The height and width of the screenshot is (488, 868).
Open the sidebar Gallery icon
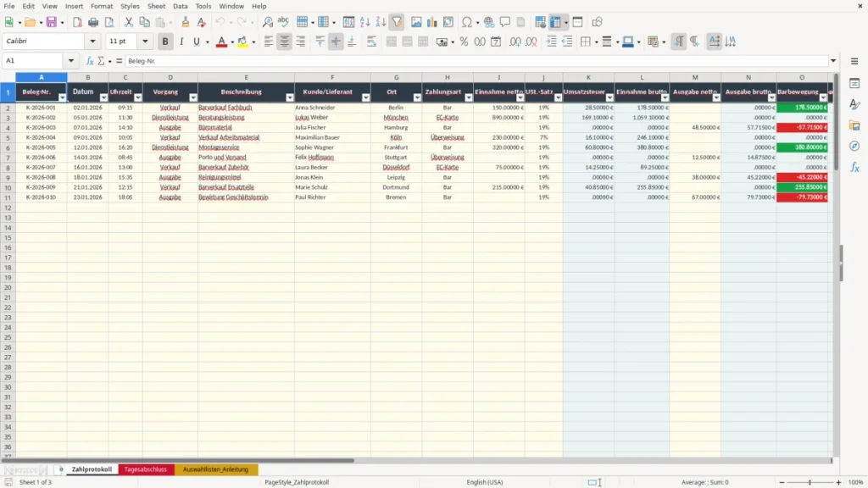[854, 125]
